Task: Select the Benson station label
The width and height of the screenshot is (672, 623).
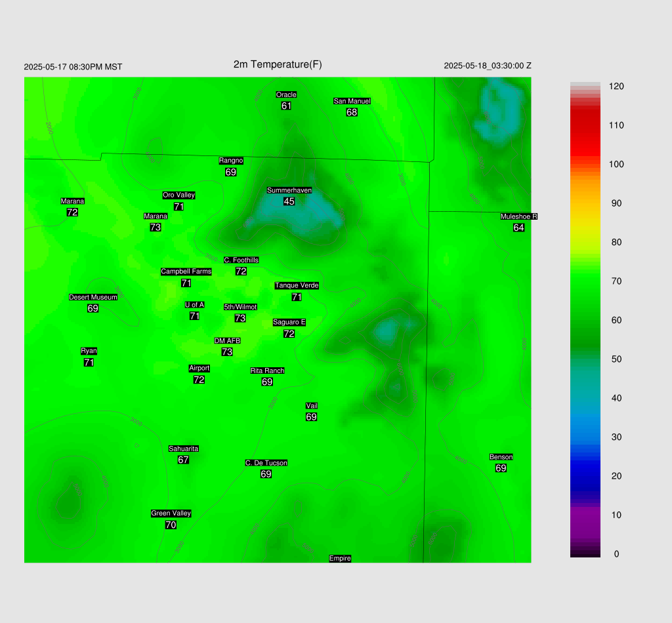Action: pos(501,457)
